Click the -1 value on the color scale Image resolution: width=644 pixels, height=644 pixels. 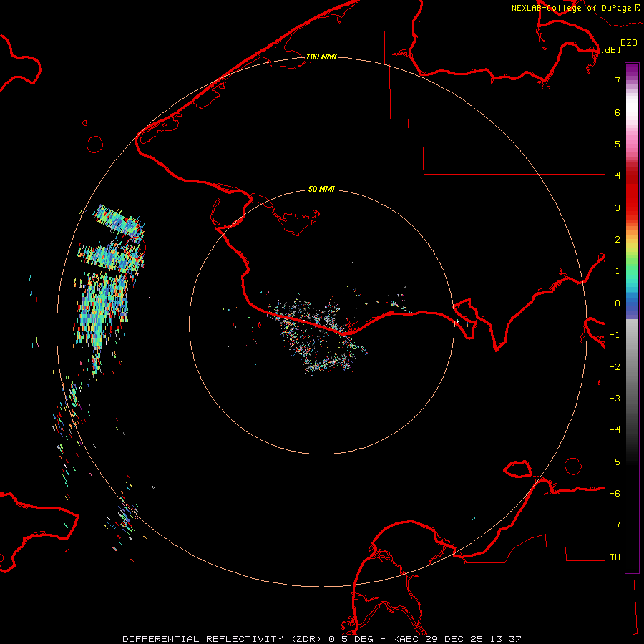tap(615, 335)
